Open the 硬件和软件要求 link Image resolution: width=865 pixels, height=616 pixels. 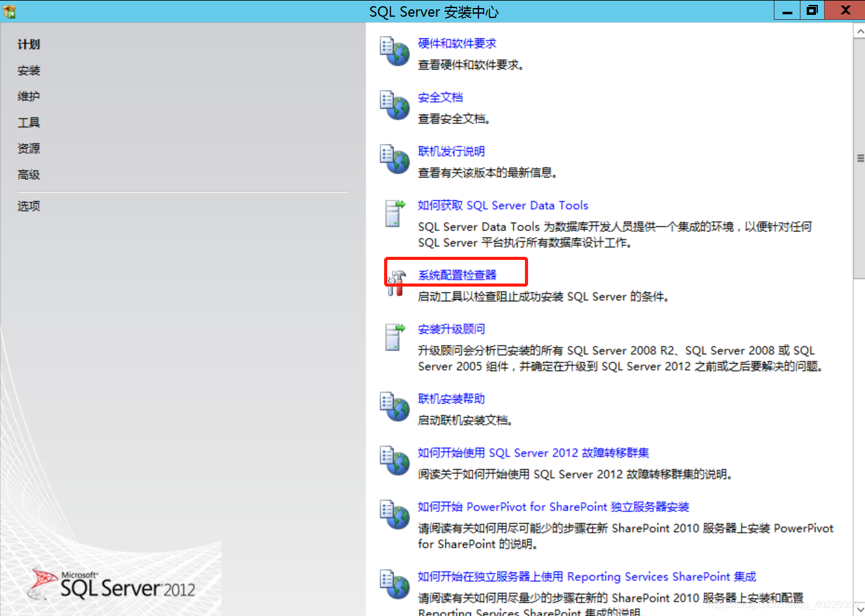click(457, 43)
